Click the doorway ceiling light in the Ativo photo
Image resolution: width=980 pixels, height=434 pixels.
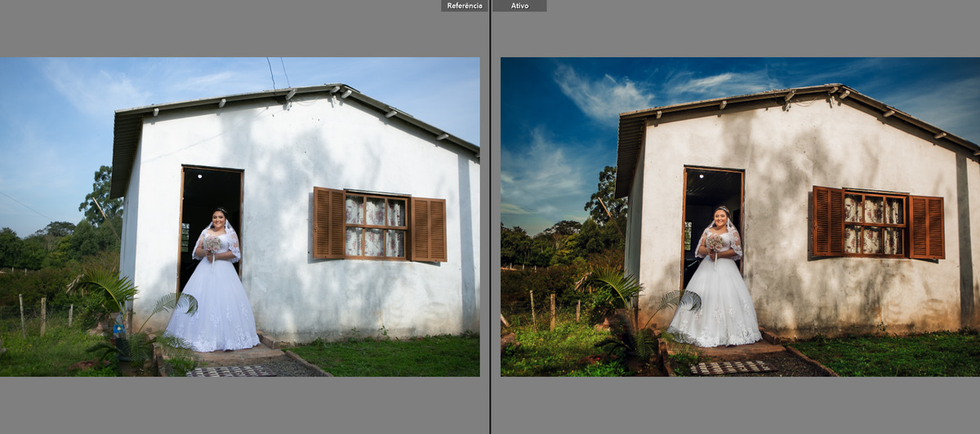coord(703,175)
